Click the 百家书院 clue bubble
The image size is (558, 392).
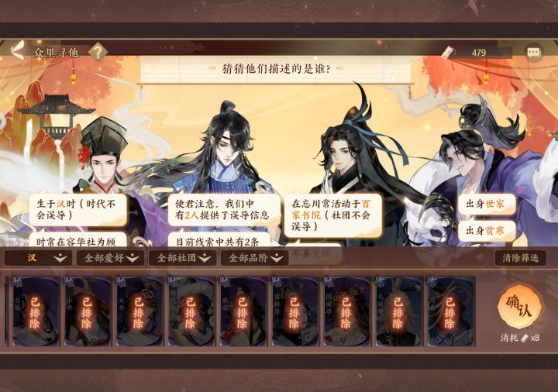[333, 215]
